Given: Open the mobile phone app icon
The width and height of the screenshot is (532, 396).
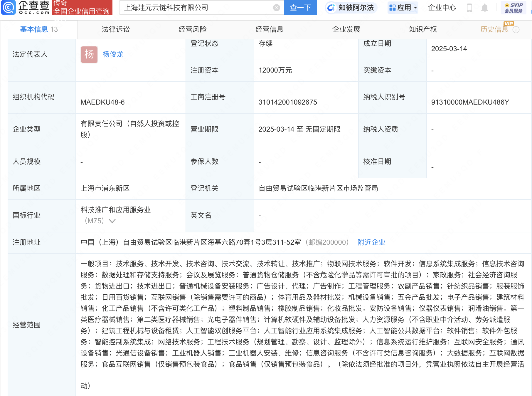Looking at the screenshot, I should point(469,8).
